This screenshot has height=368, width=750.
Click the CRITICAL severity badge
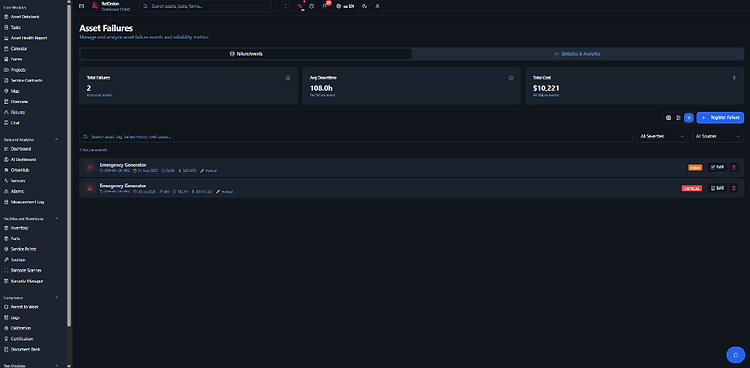tap(692, 189)
